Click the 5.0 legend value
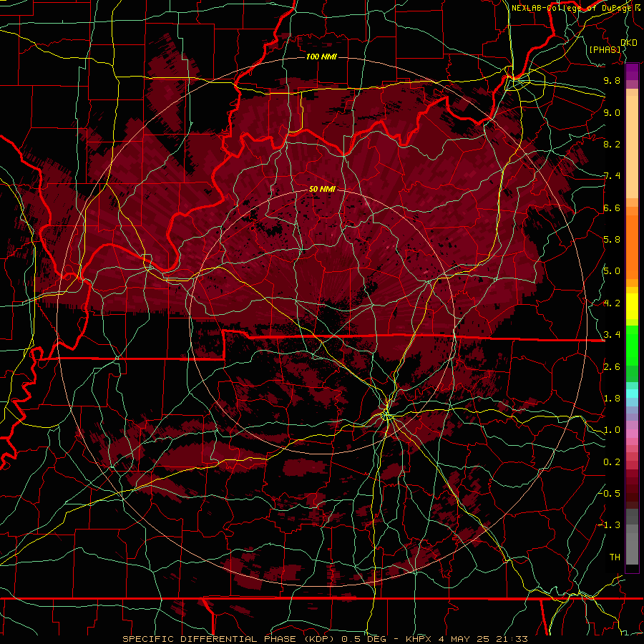The width and height of the screenshot is (644, 644). (612, 271)
